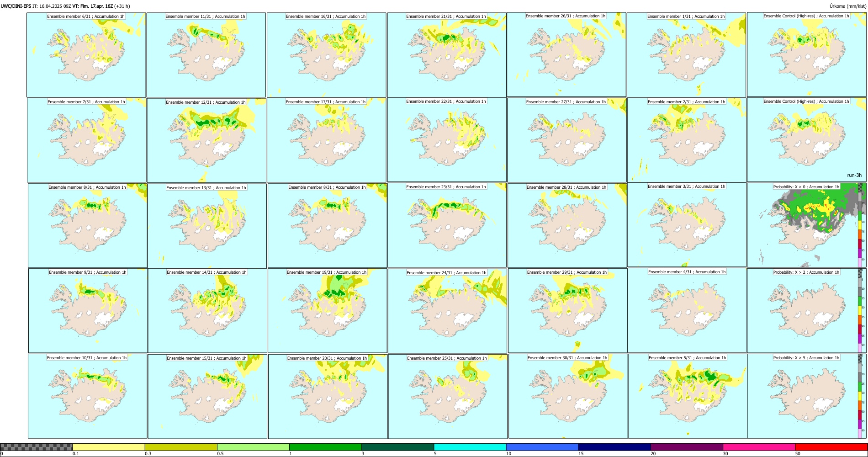Click the 'Ensemble member 28/31' title label
The height and width of the screenshot is (457, 868).
pyautogui.click(x=566, y=187)
